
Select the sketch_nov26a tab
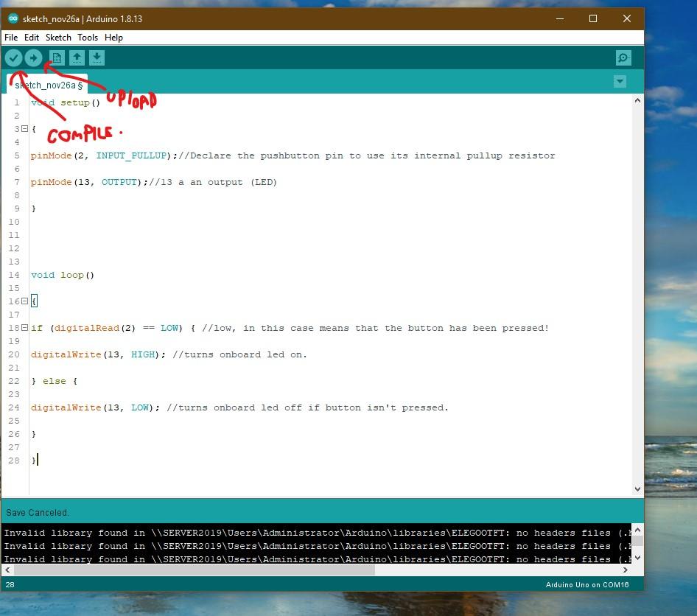click(48, 85)
